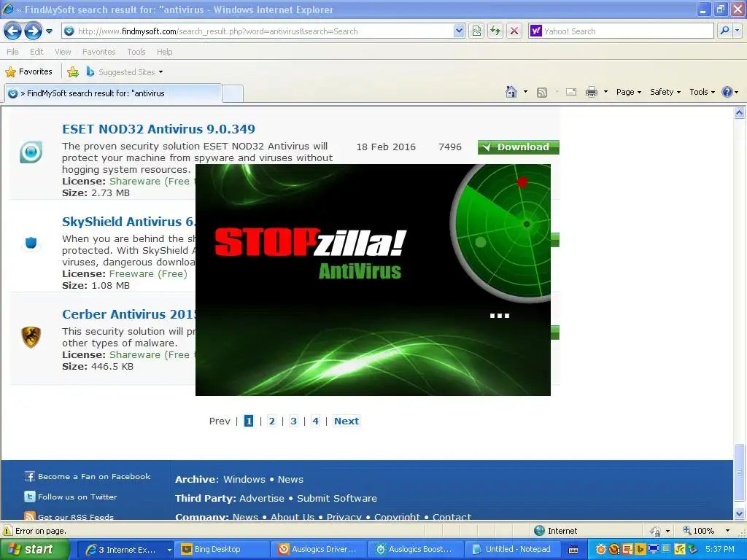The image size is (747, 560).
Task: Expand the Home button dropdown arrow
Action: 525,92
